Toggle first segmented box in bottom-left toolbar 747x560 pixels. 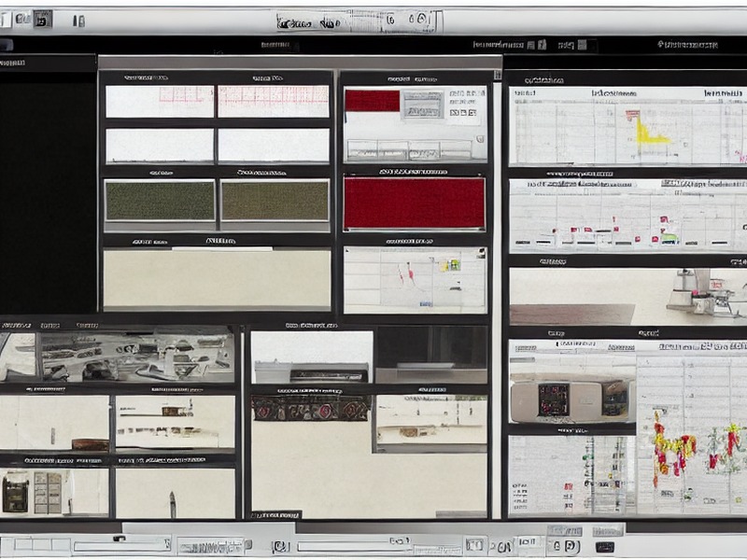point(22,544)
